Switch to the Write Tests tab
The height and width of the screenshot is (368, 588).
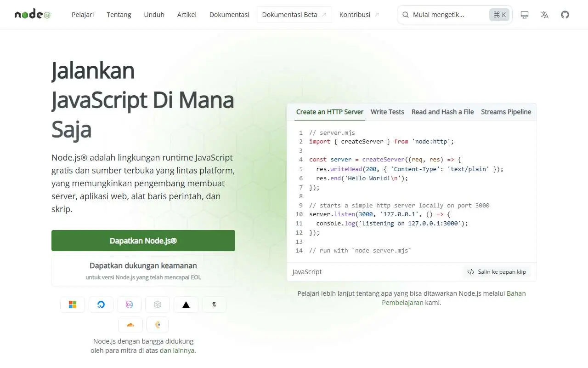[x=387, y=112]
